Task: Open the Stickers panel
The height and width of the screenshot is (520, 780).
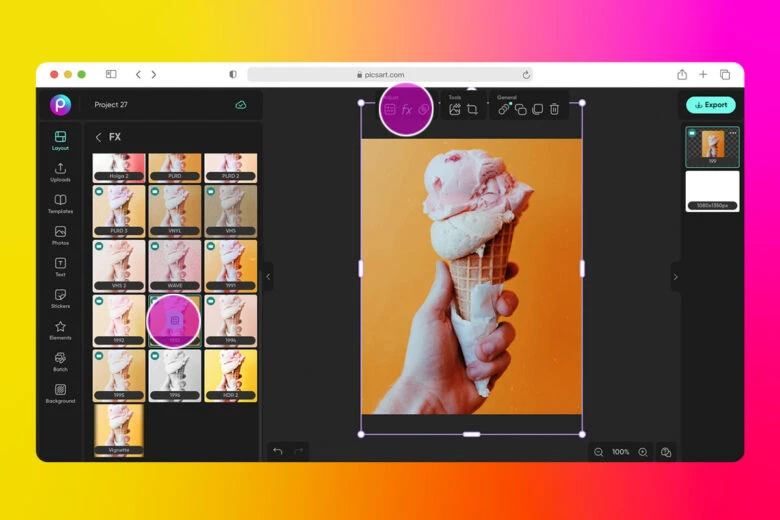Action: click(x=60, y=298)
